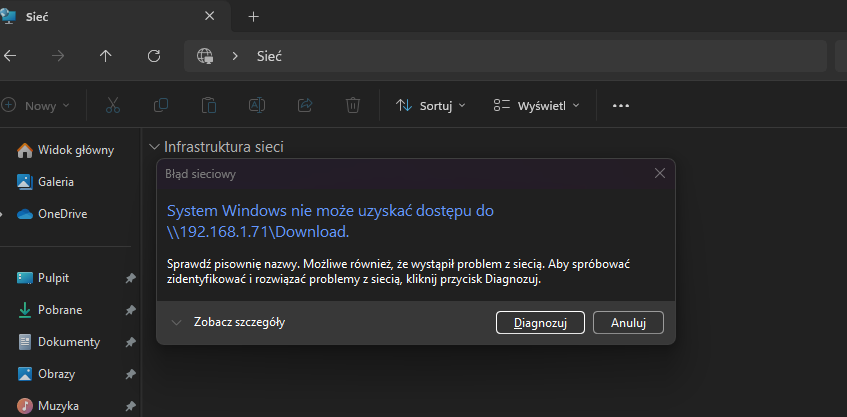
Task: Click the Rename icon in toolbar
Action: point(256,105)
